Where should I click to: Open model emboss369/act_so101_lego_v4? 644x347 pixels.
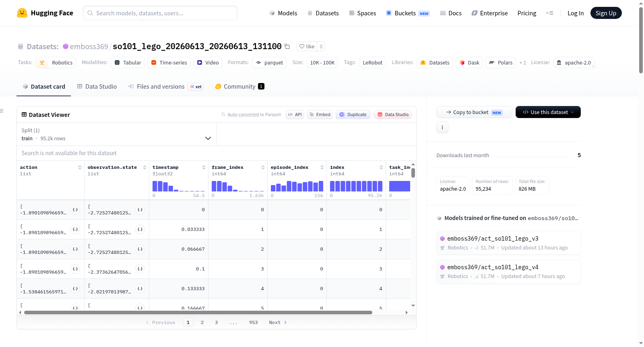[x=508, y=271]
